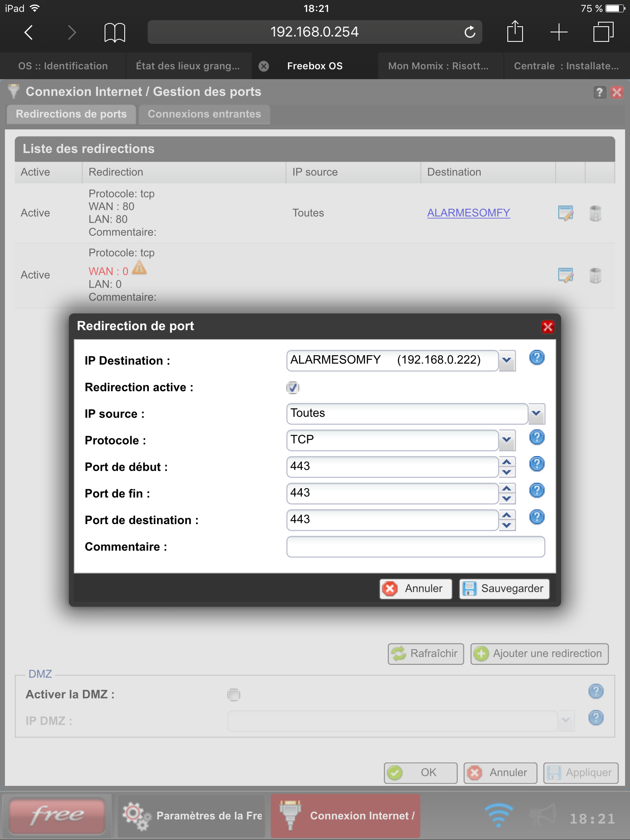The width and height of the screenshot is (630, 840).
Task: Tap the Safari share icon
Action: point(515,32)
